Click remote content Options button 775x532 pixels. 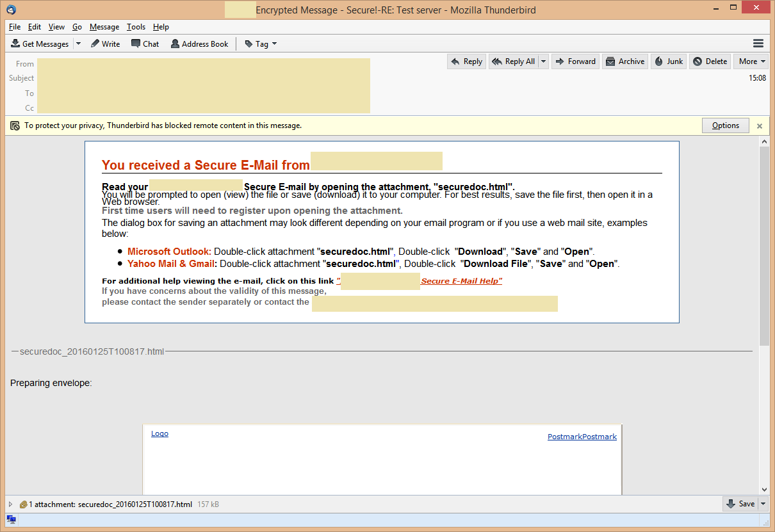tap(726, 125)
